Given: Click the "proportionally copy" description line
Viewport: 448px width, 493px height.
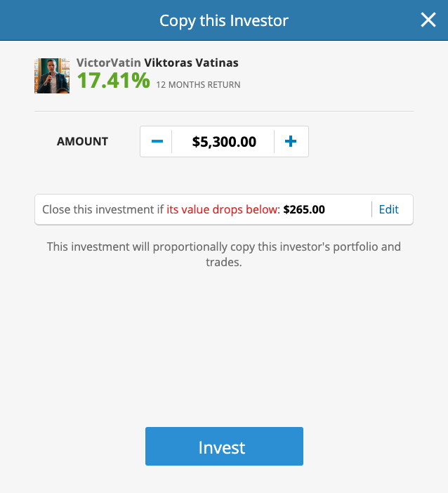Looking at the screenshot, I should [224, 247].
